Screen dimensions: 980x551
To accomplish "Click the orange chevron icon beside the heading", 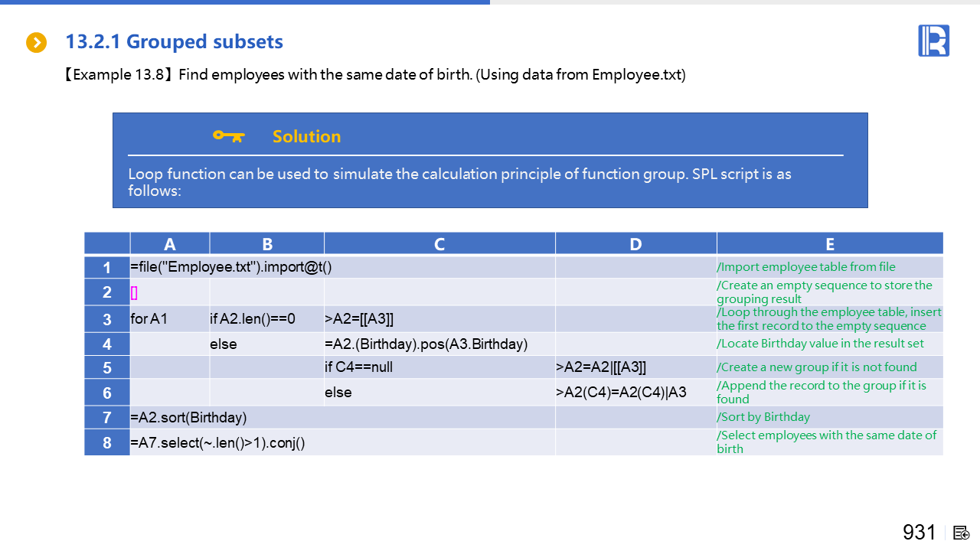I will (36, 43).
